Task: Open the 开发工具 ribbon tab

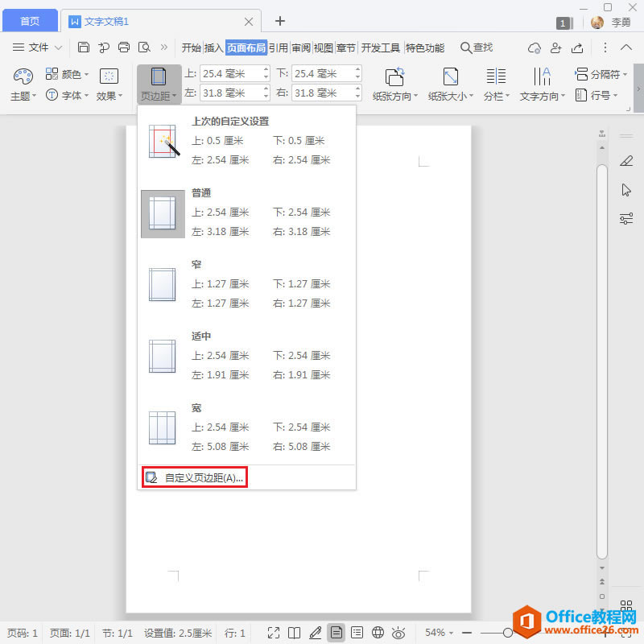Action: 380,48
